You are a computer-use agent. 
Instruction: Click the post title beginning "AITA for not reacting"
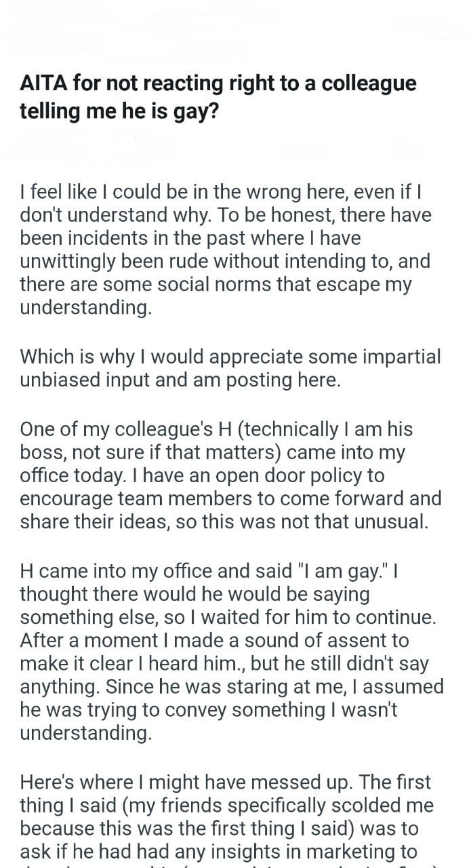(x=218, y=97)
